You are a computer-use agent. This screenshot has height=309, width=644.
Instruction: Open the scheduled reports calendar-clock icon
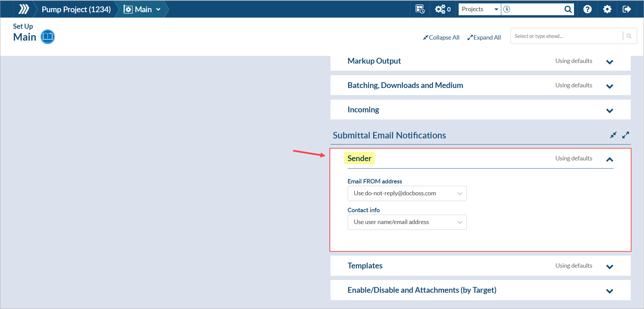[420, 9]
